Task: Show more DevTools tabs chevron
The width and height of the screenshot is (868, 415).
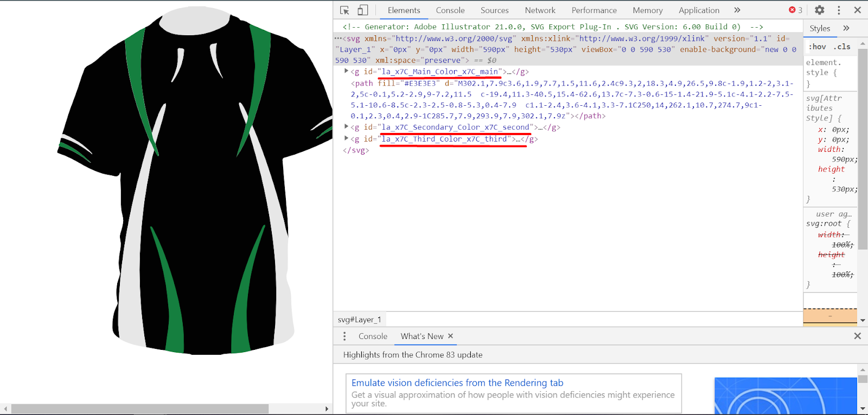Action: (x=737, y=10)
